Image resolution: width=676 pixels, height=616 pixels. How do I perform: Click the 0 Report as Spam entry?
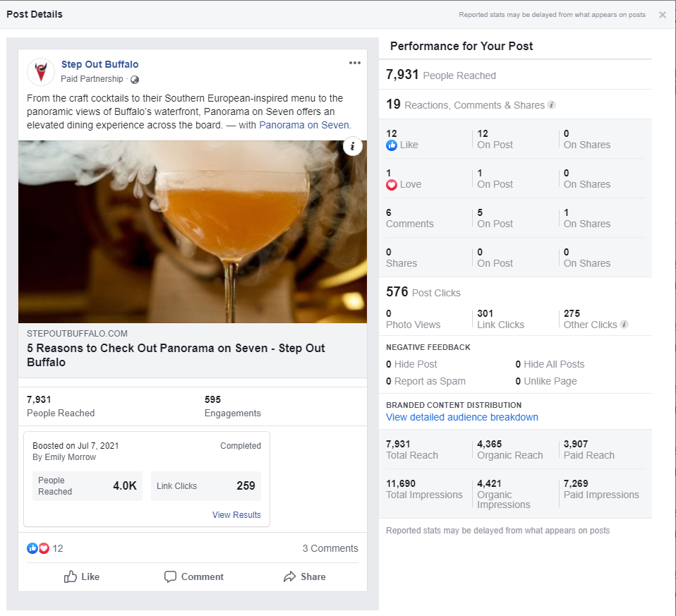425,381
